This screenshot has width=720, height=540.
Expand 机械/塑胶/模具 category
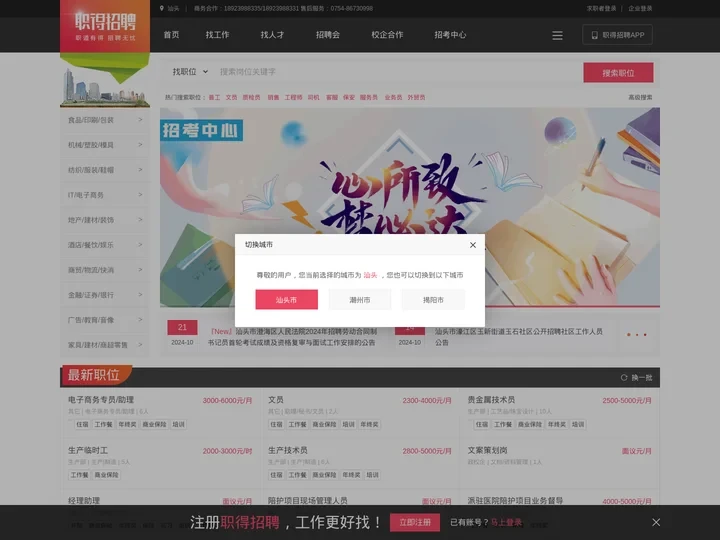[105, 145]
